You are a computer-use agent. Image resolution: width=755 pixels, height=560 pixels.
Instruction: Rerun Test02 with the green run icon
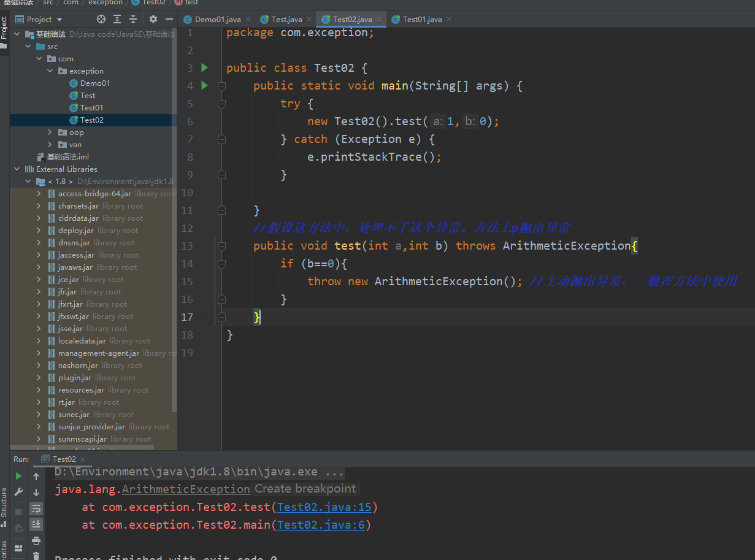pos(18,476)
